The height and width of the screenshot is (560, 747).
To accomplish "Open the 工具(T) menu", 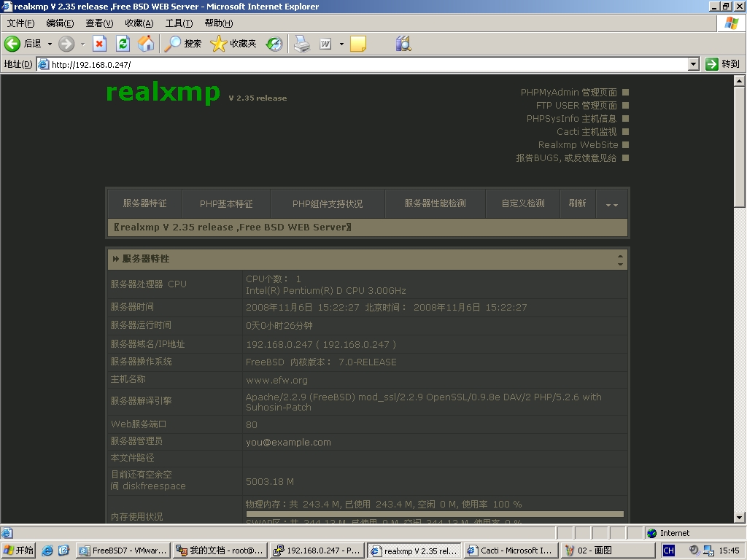I will (x=179, y=23).
